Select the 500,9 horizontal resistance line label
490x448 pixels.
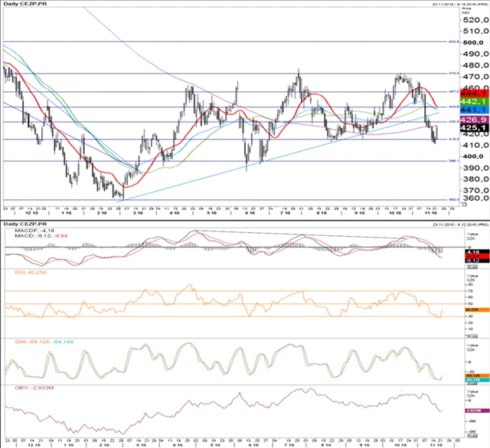[x=452, y=41]
